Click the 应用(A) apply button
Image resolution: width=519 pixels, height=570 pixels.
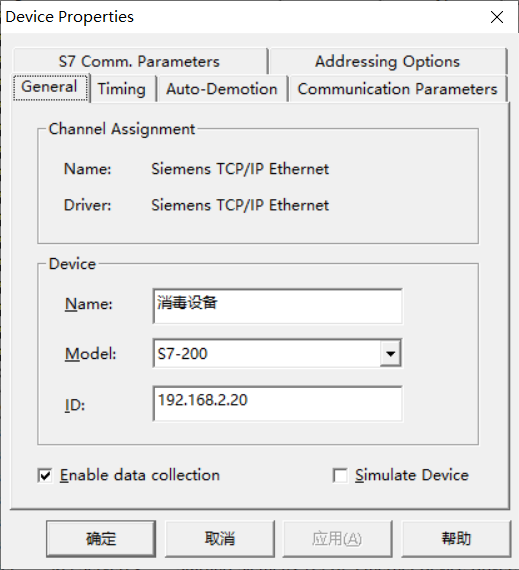click(338, 539)
